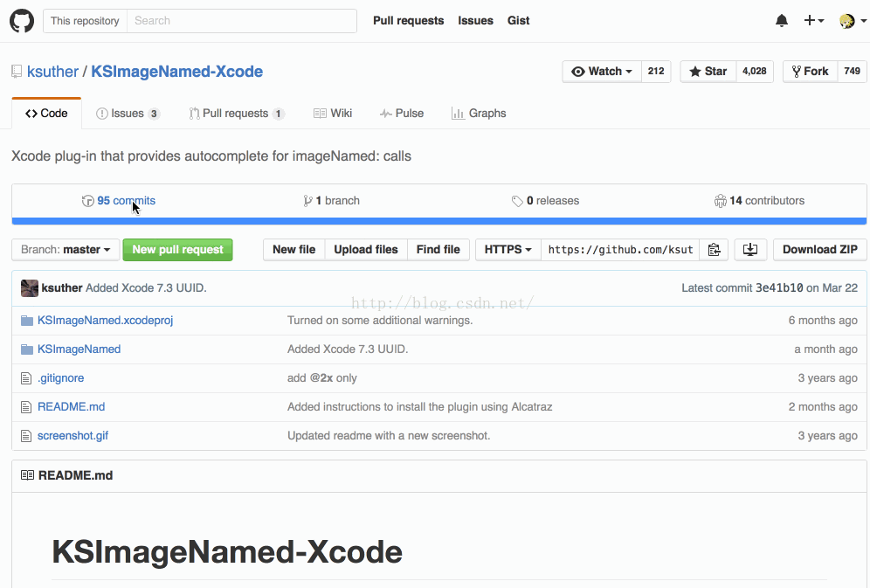Copy clone URL to clipboard

pyautogui.click(x=714, y=250)
